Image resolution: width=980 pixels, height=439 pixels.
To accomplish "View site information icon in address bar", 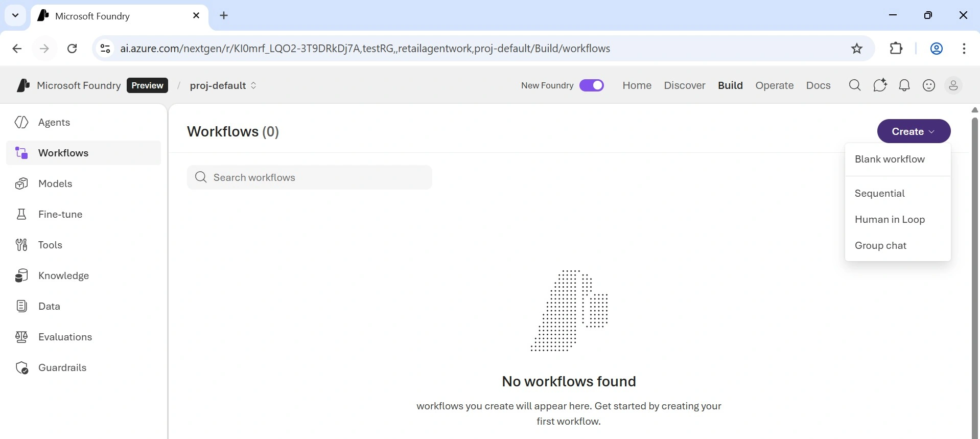I will pos(105,49).
